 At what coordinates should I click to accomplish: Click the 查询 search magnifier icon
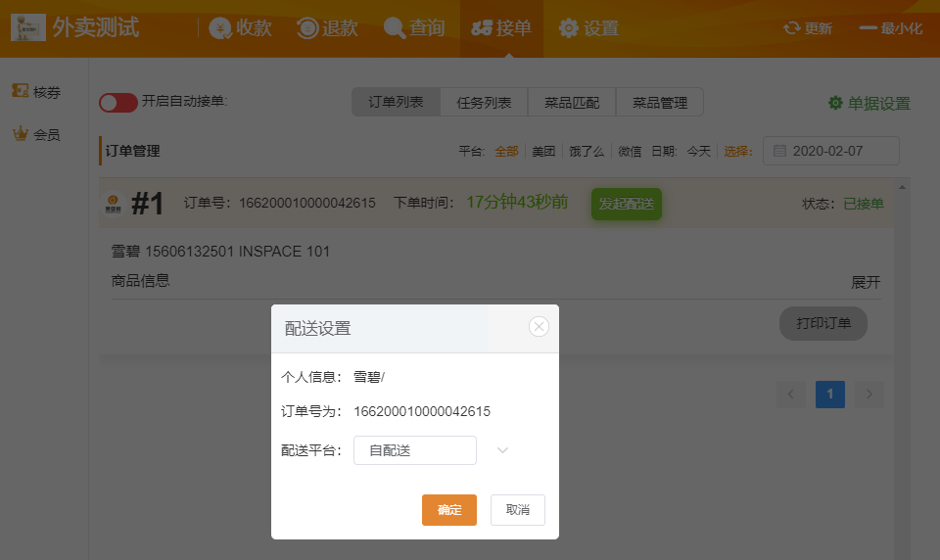pyautogui.click(x=395, y=28)
